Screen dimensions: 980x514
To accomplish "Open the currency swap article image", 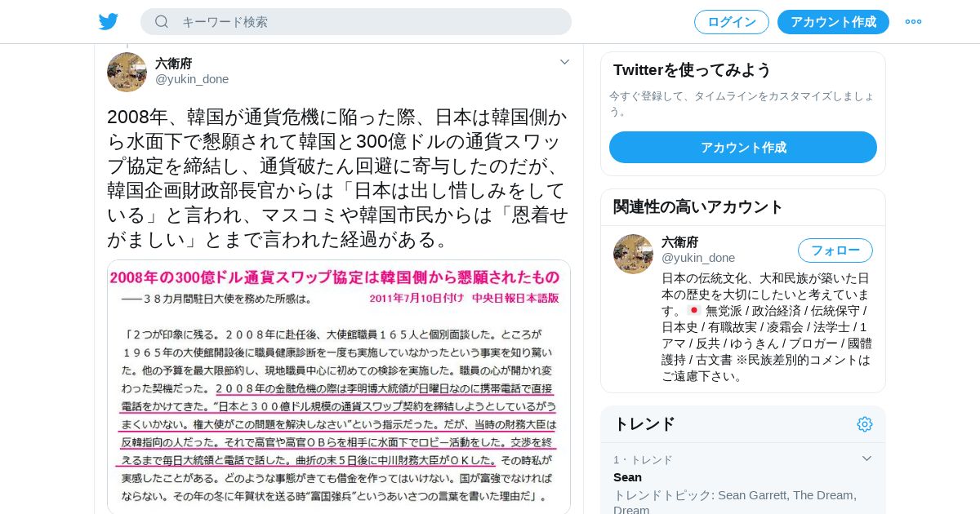I will pyautogui.click(x=339, y=387).
